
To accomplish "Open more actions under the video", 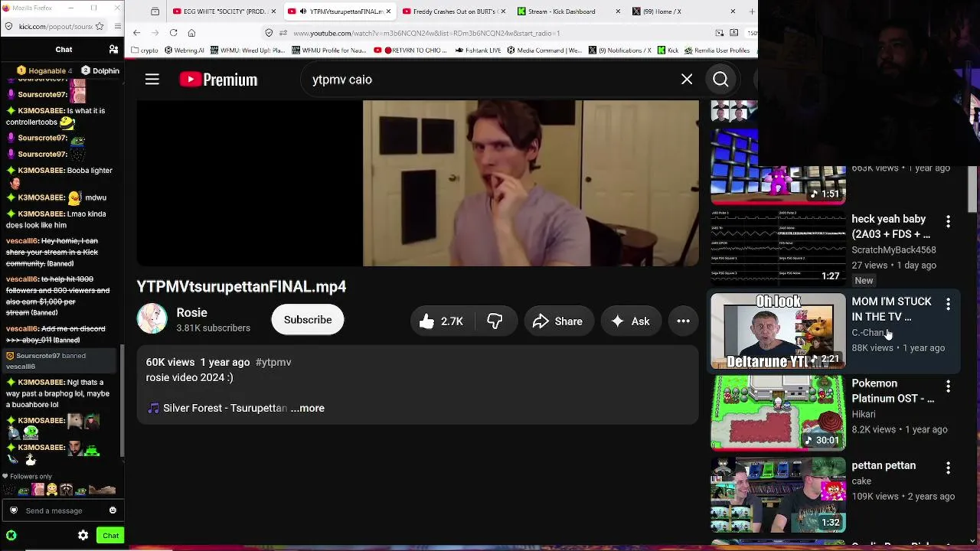I will click(683, 321).
